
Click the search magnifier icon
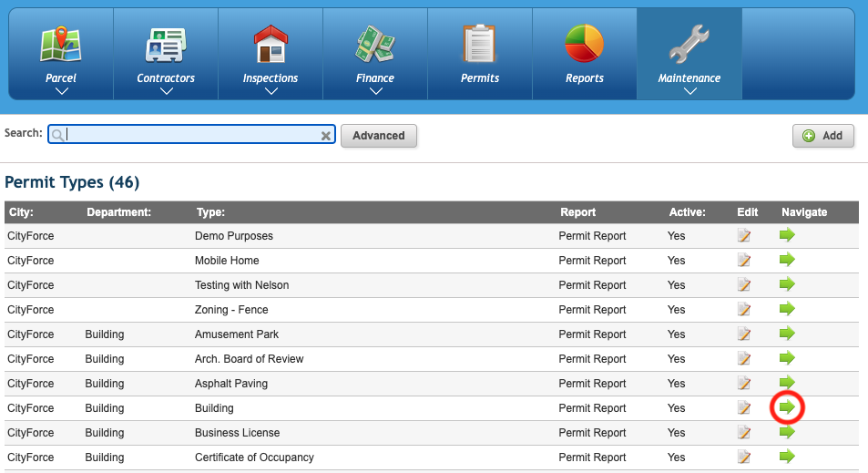pos(57,135)
